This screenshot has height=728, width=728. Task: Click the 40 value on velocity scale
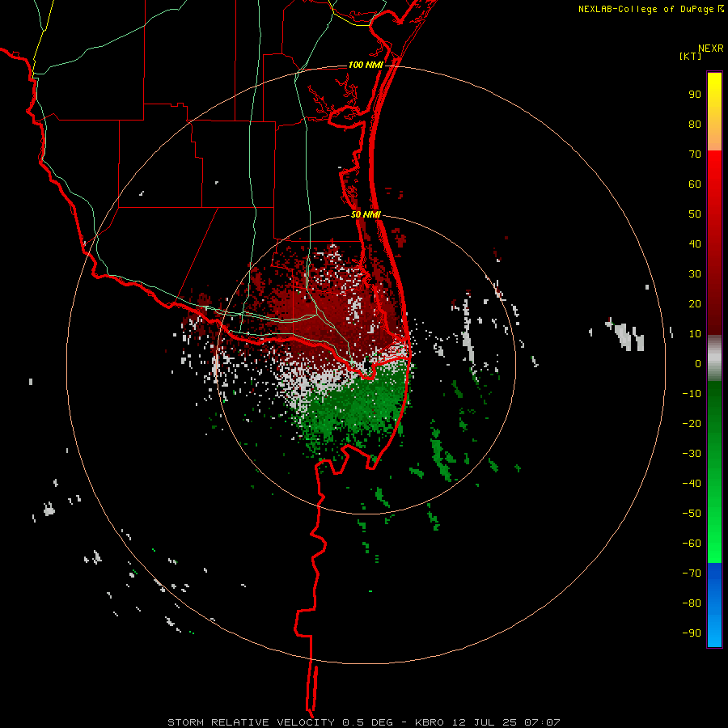click(695, 244)
